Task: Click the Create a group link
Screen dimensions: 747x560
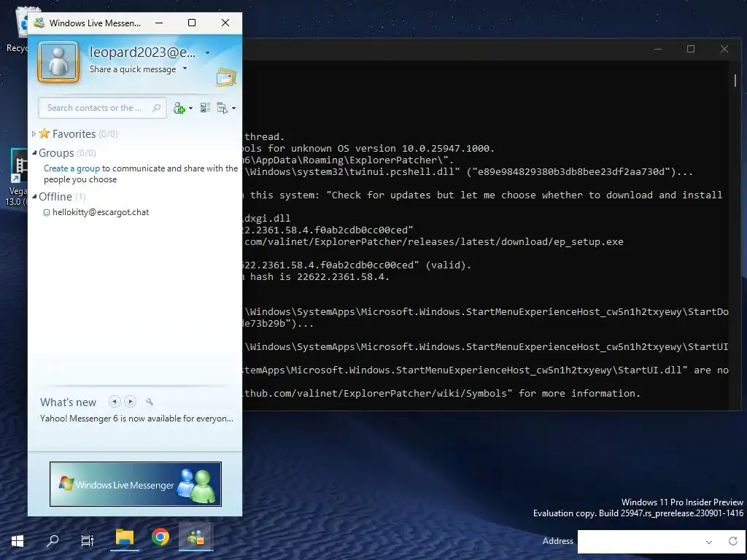Action: pyautogui.click(x=72, y=168)
